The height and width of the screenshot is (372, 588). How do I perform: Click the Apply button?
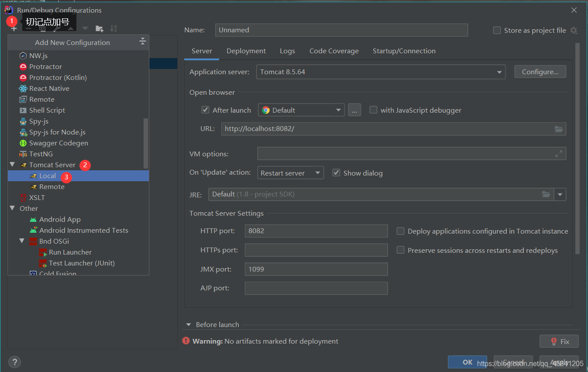point(559,362)
